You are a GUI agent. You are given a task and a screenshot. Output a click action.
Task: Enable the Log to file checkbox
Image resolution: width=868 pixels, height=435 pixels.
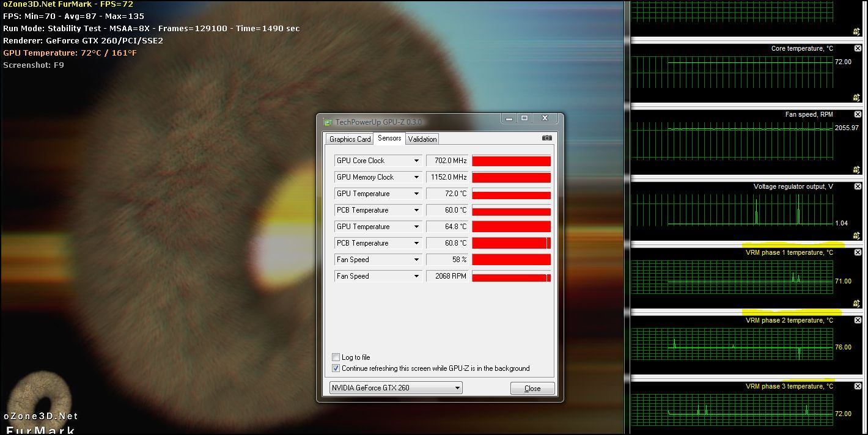[336, 357]
